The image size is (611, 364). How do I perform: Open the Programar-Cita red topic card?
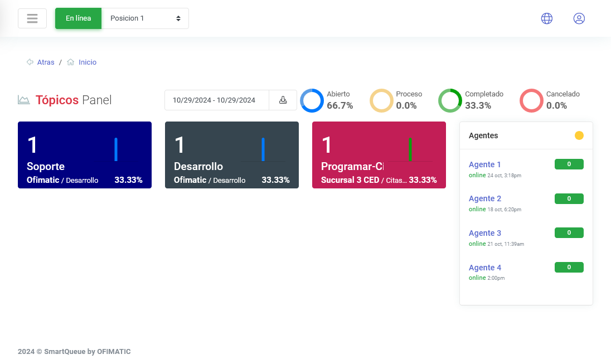tap(379, 155)
